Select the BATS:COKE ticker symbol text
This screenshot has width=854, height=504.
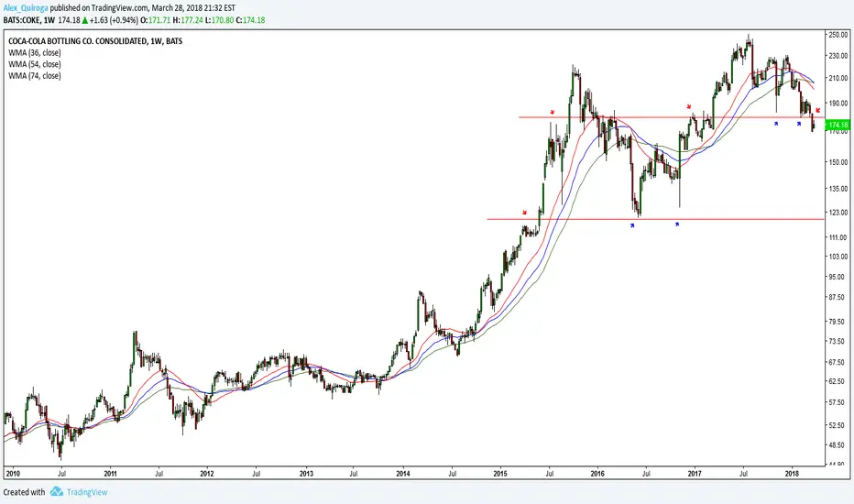[x=21, y=20]
